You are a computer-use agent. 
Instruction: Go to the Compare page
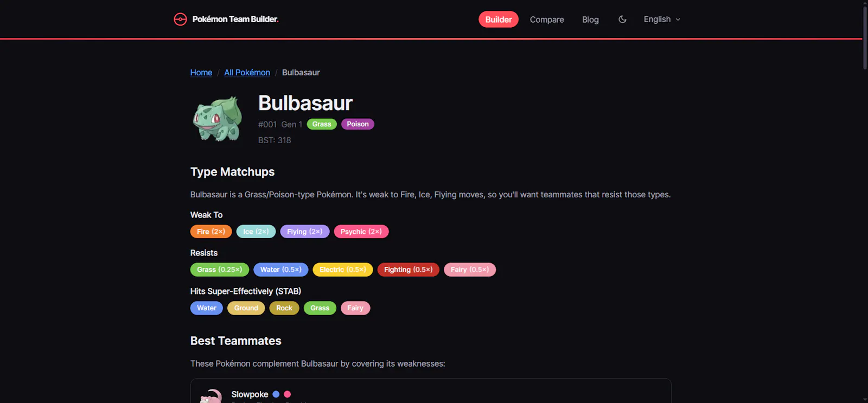tap(547, 20)
